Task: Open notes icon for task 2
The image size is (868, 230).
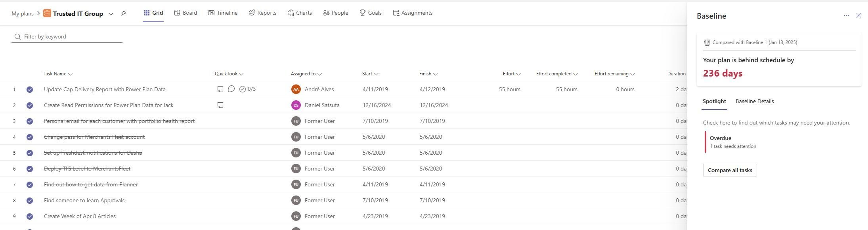Action: tap(220, 105)
